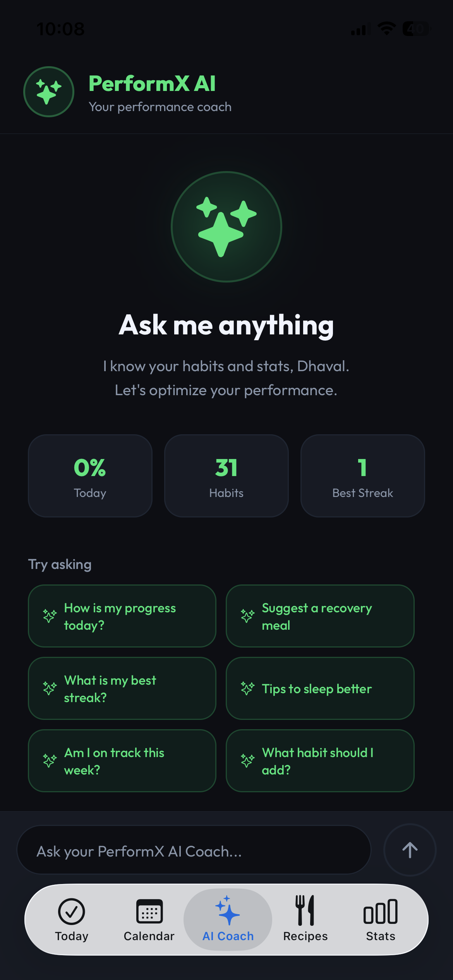Tap the large green sparkle logo
This screenshot has width=453, height=980.
[x=226, y=227]
